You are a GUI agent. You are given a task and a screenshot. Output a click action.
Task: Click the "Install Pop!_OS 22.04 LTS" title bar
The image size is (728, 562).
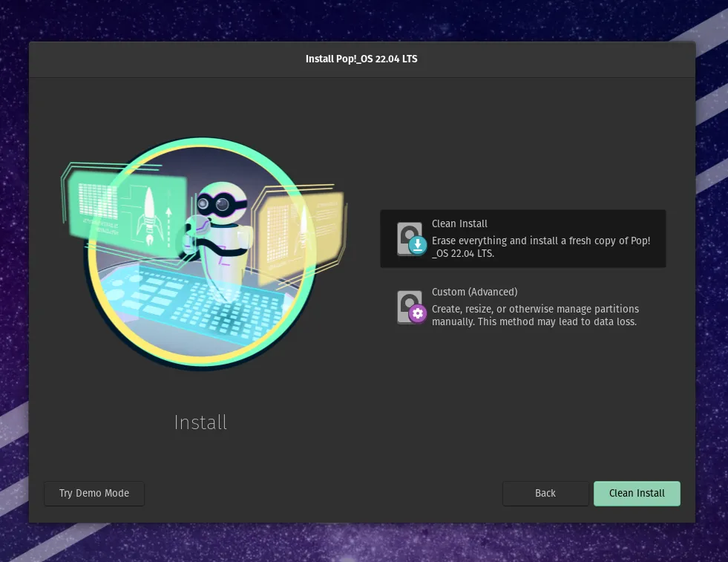click(361, 59)
